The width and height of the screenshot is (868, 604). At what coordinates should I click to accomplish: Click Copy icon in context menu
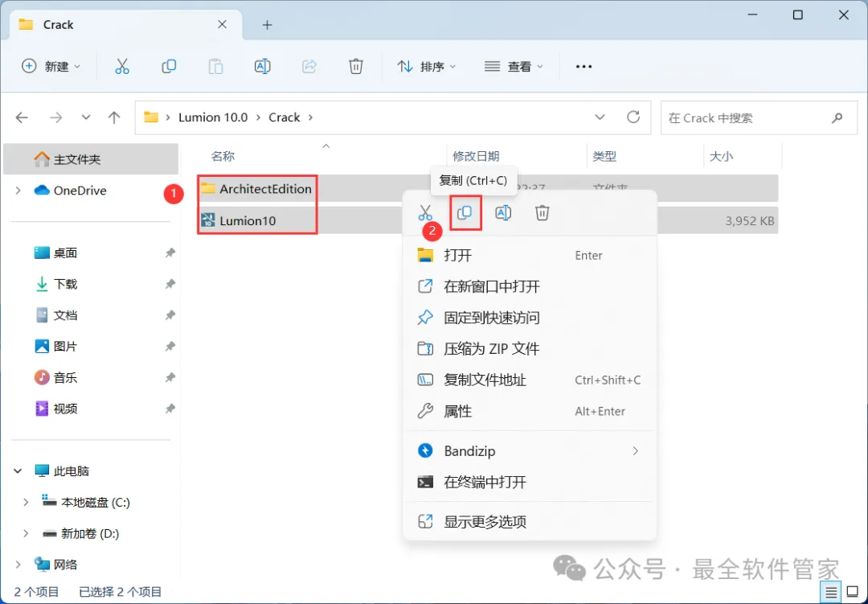click(465, 213)
